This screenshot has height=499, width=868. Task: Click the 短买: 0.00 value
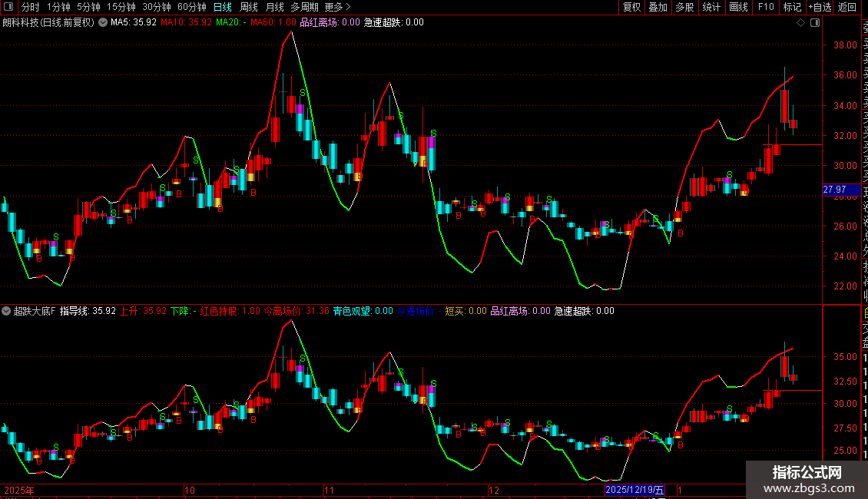(465, 311)
